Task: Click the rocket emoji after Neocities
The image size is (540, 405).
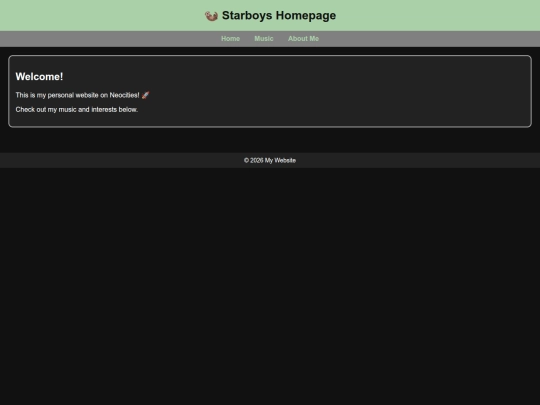Action: point(146,95)
